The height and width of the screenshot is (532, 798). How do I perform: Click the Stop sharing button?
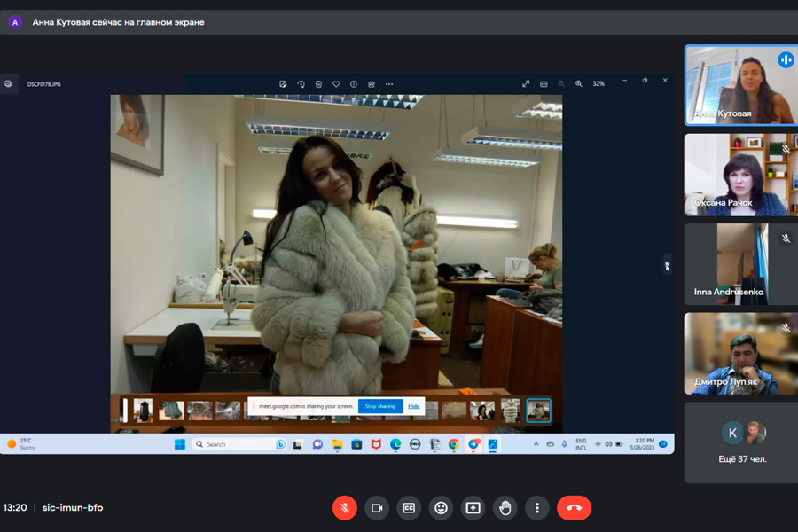point(380,406)
